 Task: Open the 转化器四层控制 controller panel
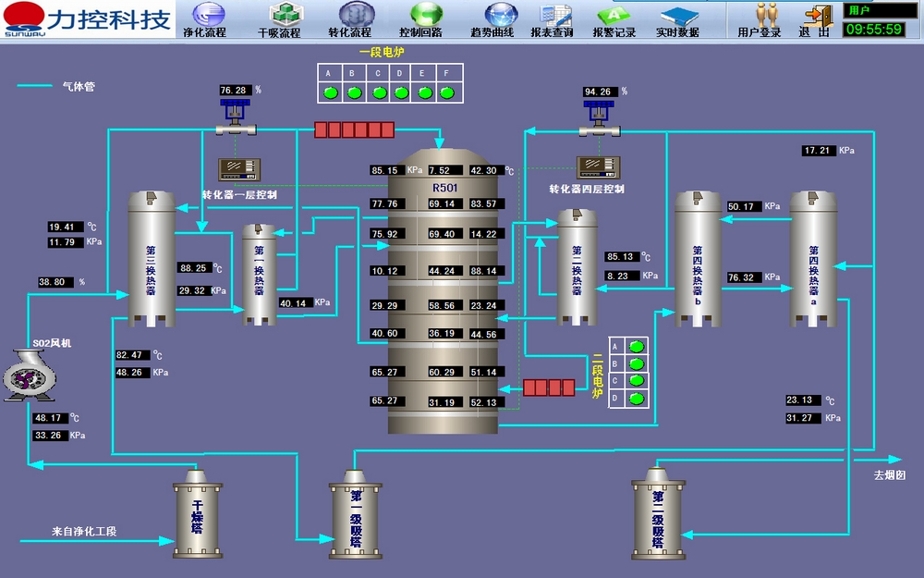599,166
